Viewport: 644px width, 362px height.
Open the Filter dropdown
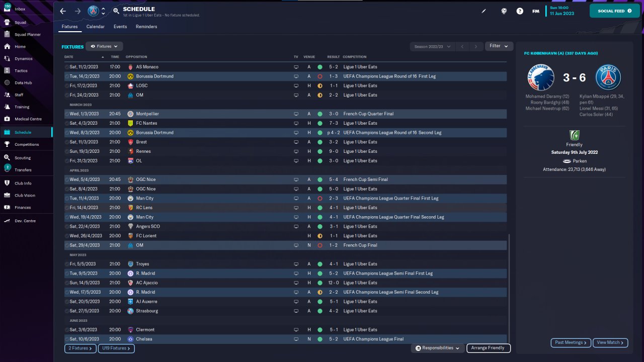(499, 46)
